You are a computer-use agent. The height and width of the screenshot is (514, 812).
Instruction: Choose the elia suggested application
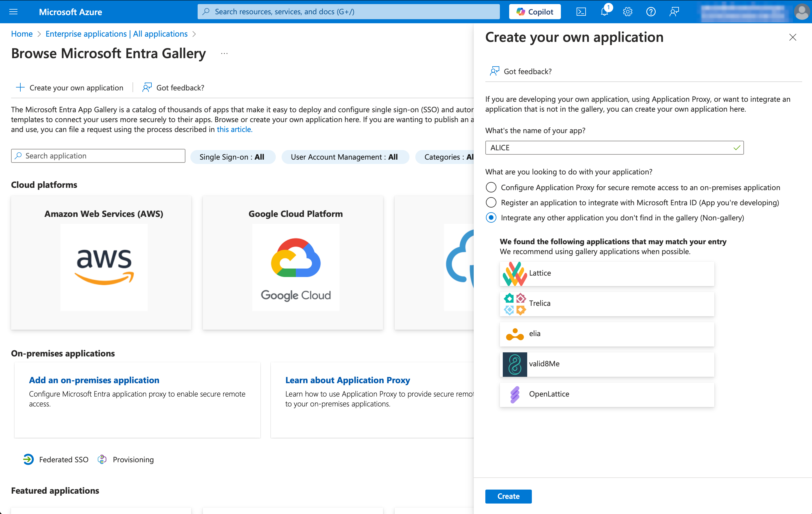(x=607, y=334)
